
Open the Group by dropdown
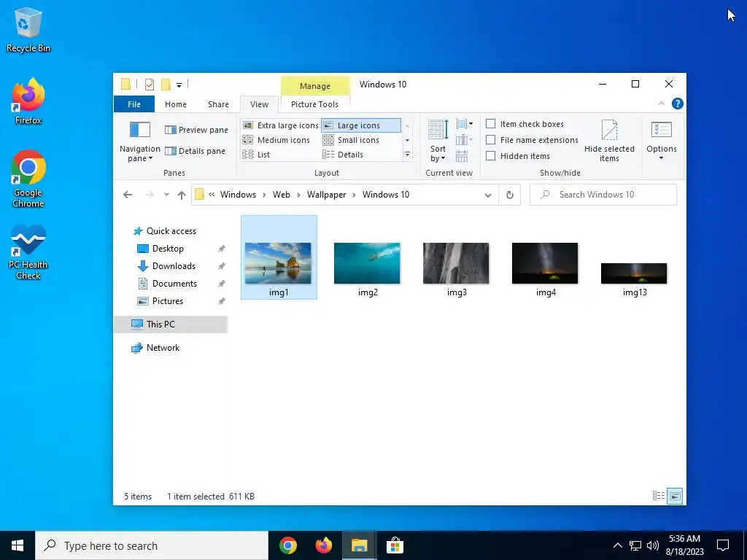464,124
